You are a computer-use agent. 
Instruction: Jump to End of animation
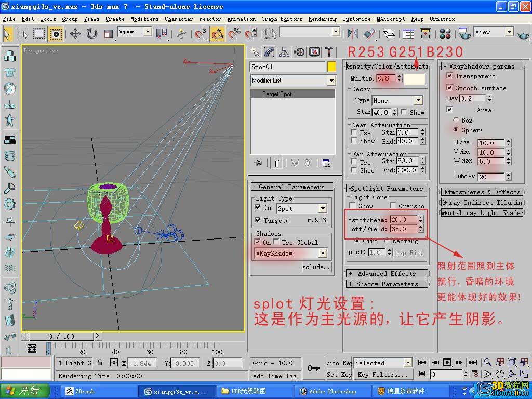473,362
